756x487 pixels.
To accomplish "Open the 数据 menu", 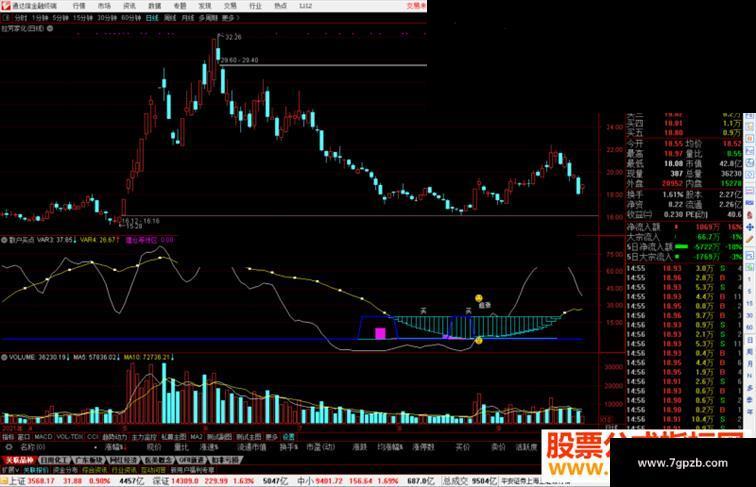I will point(154,6).
